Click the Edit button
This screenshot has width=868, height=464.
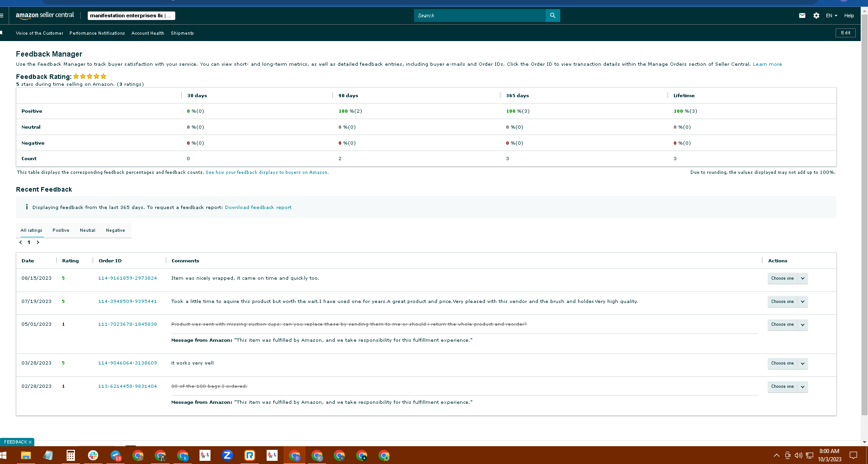coord(846,33)
